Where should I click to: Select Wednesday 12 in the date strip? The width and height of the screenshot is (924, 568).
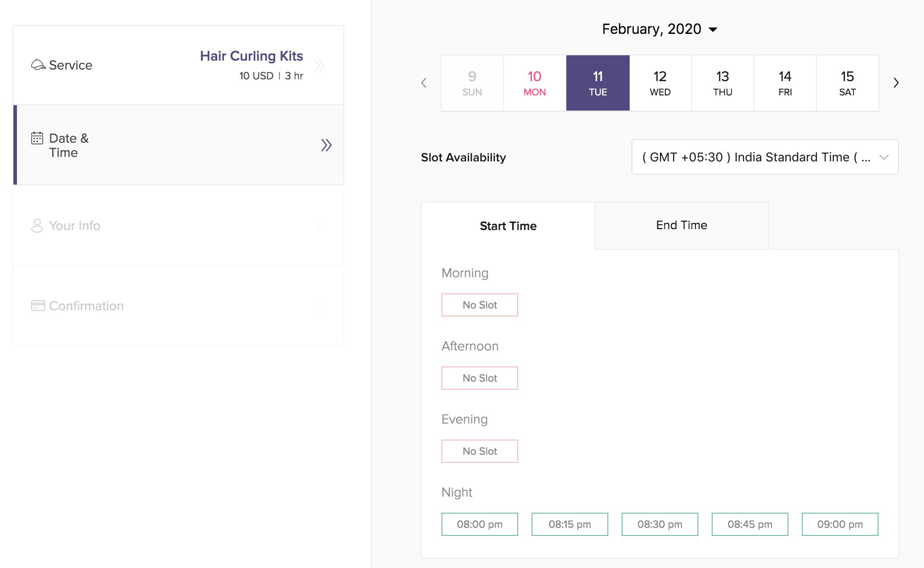coord(660,83)
